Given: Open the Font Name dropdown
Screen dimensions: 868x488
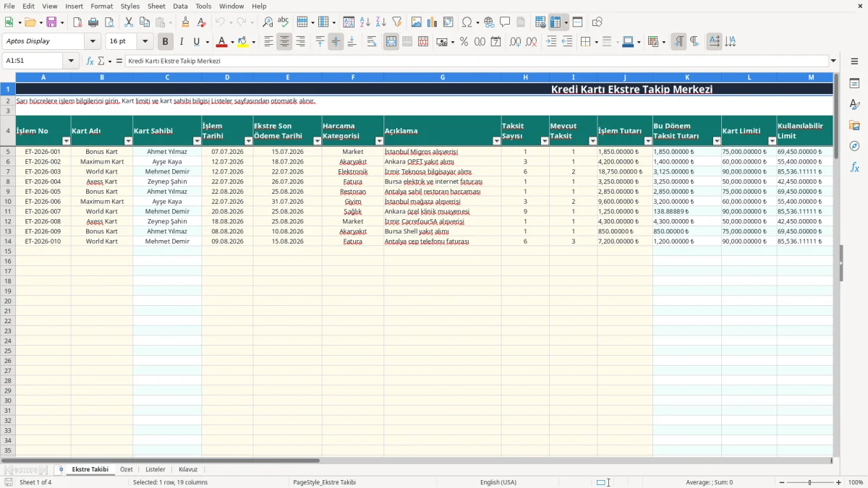Looking at the screenshot, I should tap(93, 42).
